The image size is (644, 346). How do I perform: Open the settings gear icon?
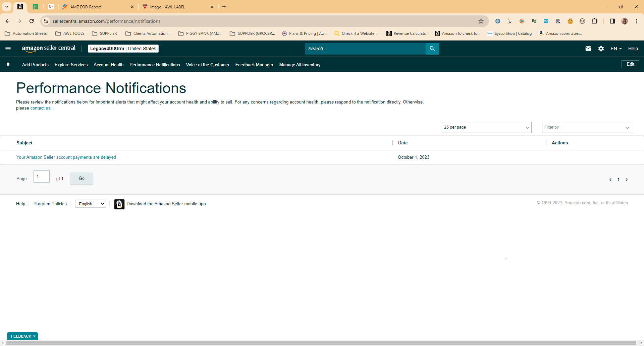click(x=601, y=49)
